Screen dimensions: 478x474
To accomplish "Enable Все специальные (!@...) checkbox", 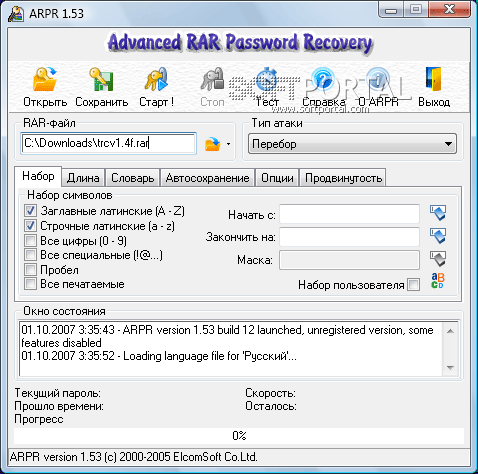I will point(30,255).
